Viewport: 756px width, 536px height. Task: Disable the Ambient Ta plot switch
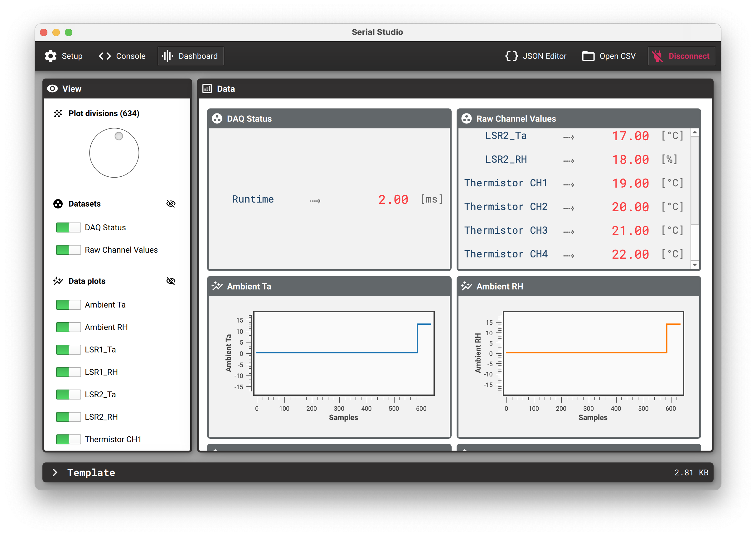click(68, 305)
